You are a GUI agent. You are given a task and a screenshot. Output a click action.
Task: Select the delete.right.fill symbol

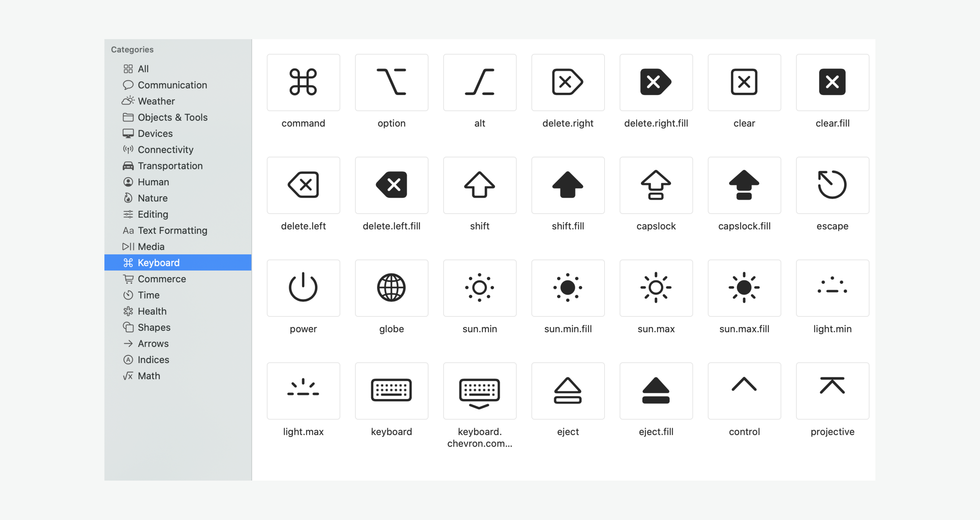(x=656, y=82)
